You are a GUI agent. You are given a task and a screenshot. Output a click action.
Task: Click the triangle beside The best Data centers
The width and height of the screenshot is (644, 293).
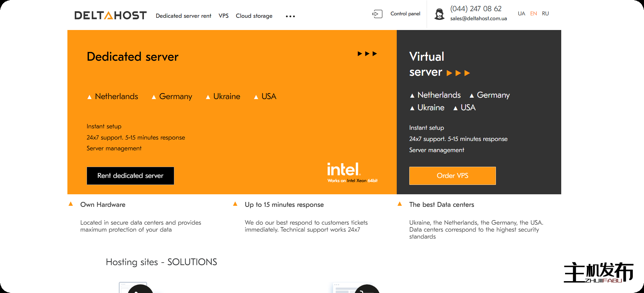pyautogui.click(x=400, y=204)
